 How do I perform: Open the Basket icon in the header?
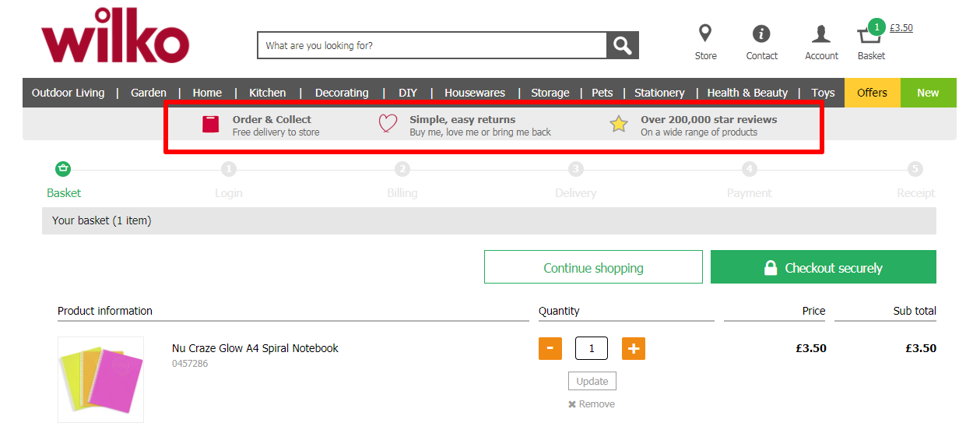[x=868, y=36]
